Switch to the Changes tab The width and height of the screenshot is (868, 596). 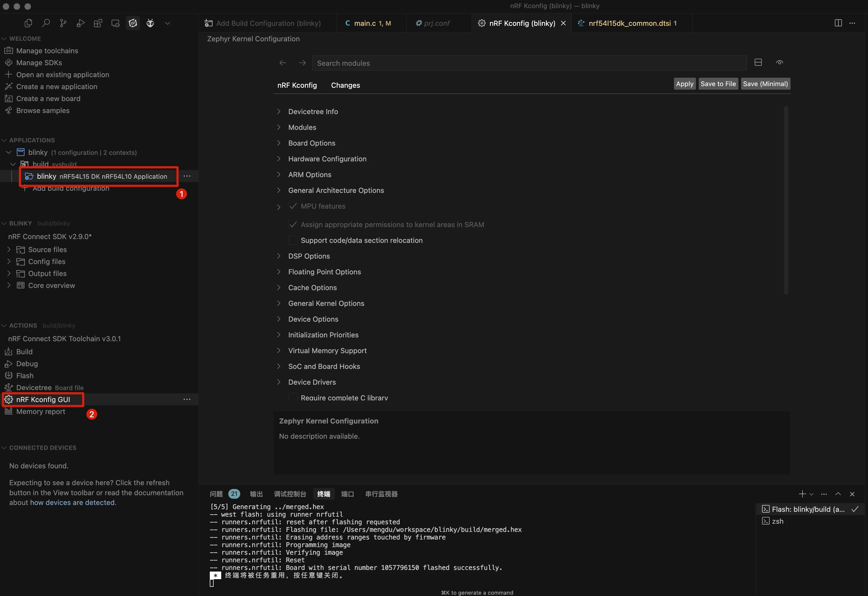(x=345, y=85)
